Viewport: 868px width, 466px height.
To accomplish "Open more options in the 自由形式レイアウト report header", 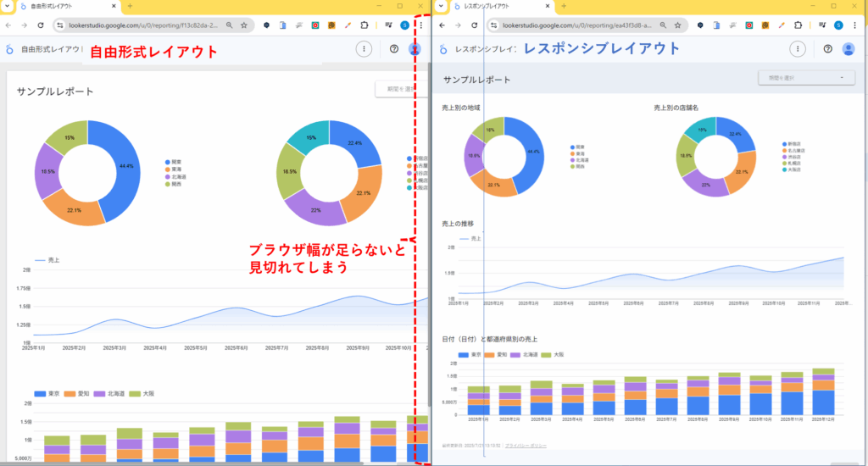I will (x=364, y=49).
